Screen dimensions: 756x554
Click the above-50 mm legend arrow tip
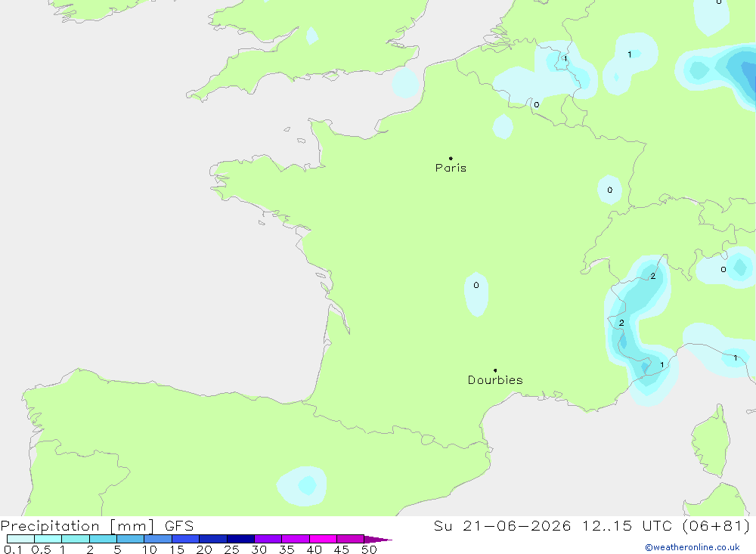point(379,540)
